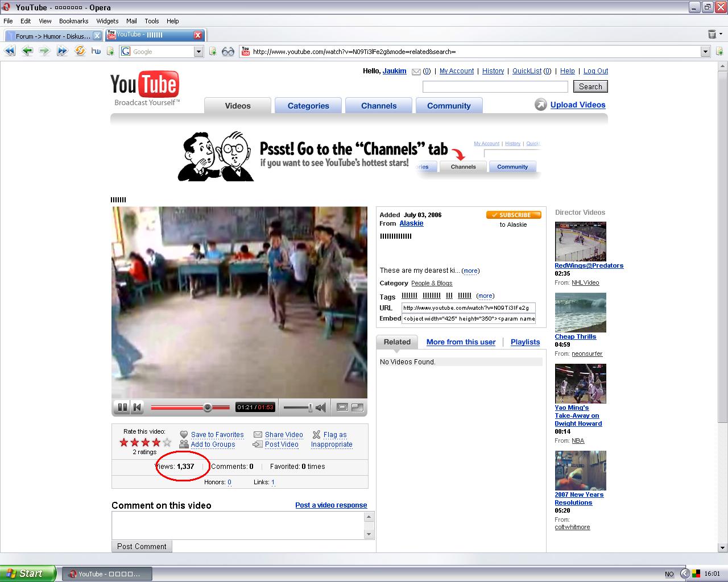Select the Embed code field
This screenshot has height=582, width=728.
pos(468,318)
